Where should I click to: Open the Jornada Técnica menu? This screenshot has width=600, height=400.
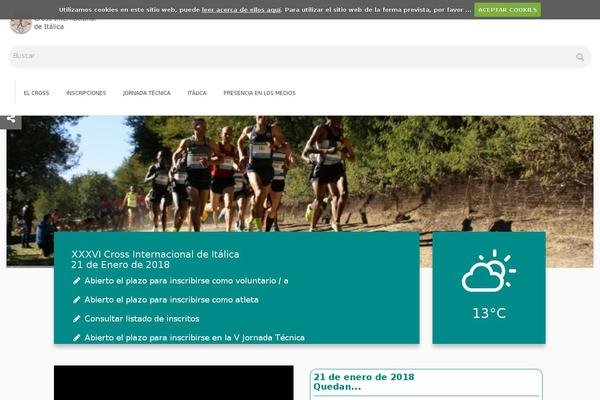click(147, 93)
